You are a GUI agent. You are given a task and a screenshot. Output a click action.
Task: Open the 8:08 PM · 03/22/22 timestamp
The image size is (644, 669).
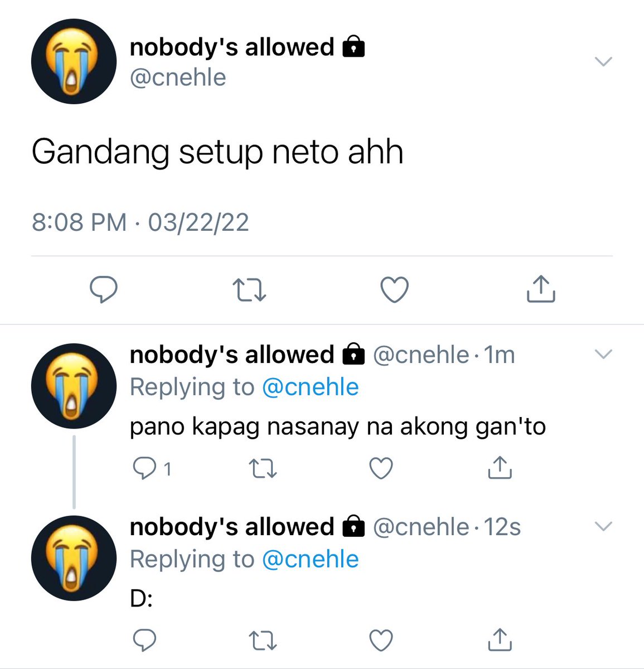click(141, 222)
